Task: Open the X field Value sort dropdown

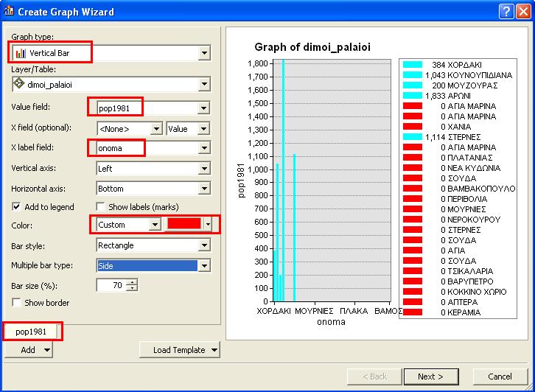Action: [203, 129]
